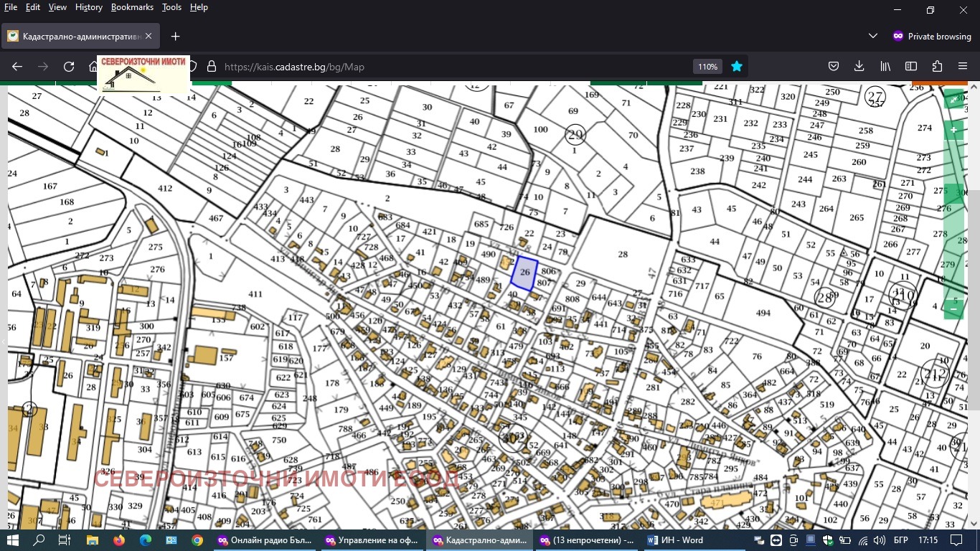This screenshot has height=551, width=980.
Task: Zoom in the map with the plus button
Action: click(x=953, y=130)
